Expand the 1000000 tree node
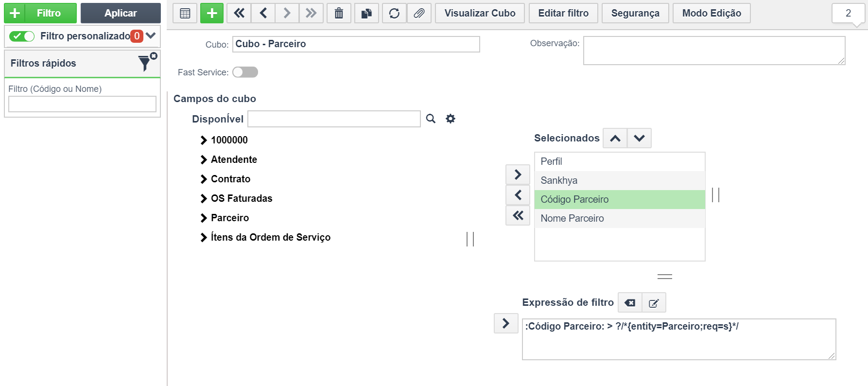Viewport: 868px width, 386px height. point(204,140)
